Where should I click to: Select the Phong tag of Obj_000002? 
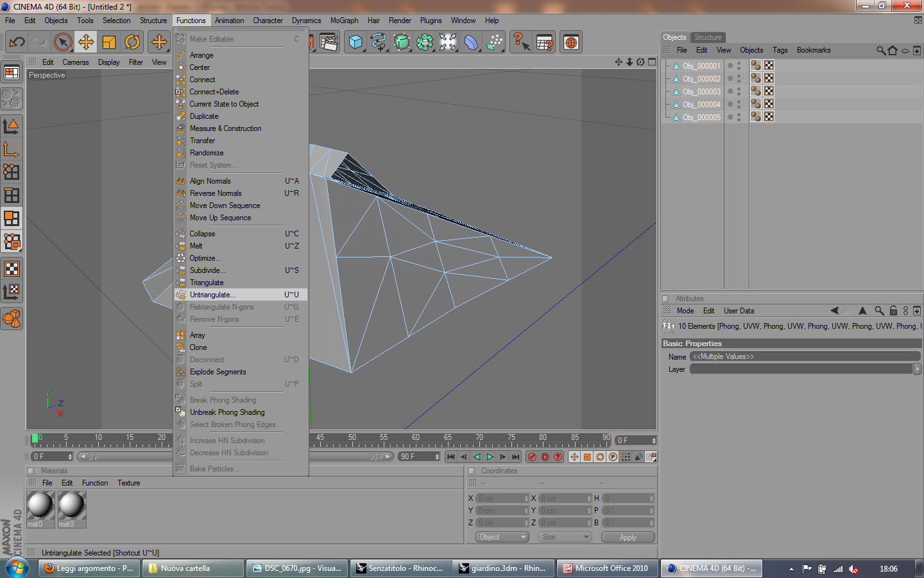tap(756, 78)
